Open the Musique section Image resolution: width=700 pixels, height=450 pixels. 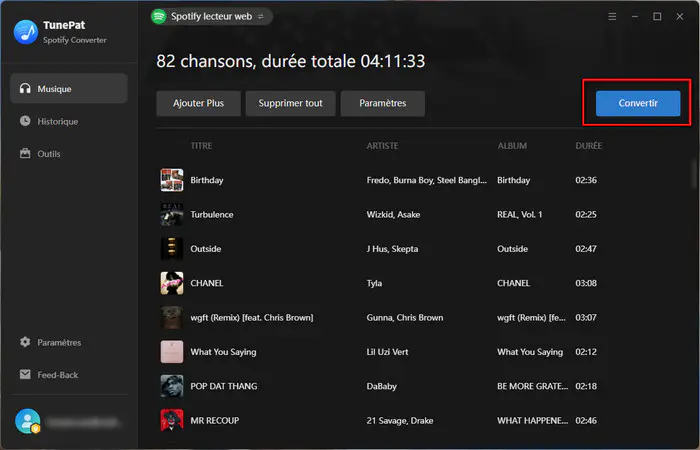pos(69,88)
